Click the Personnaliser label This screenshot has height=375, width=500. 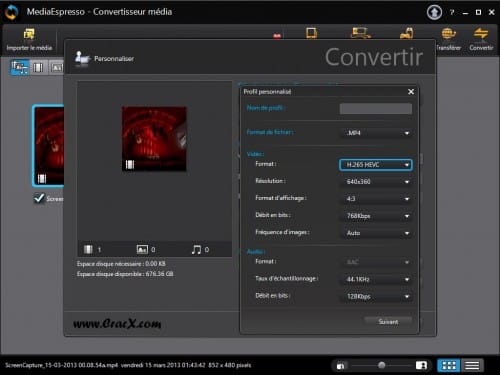click(114, 59)
